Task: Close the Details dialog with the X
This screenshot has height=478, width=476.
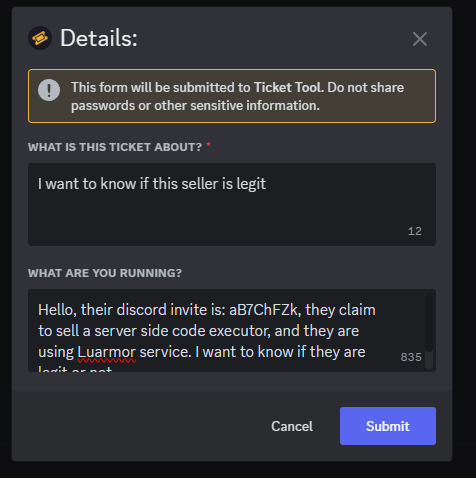Action: (420, 39)
